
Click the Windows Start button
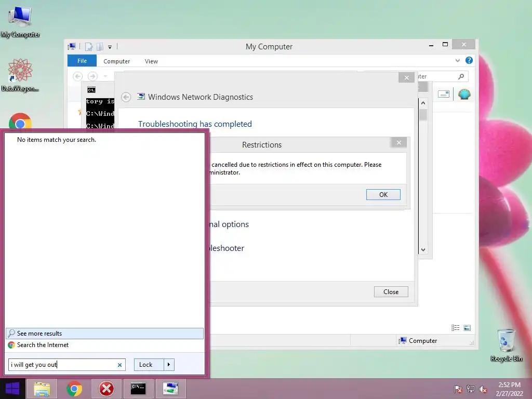pyautogui.click(x=12, y=389)
